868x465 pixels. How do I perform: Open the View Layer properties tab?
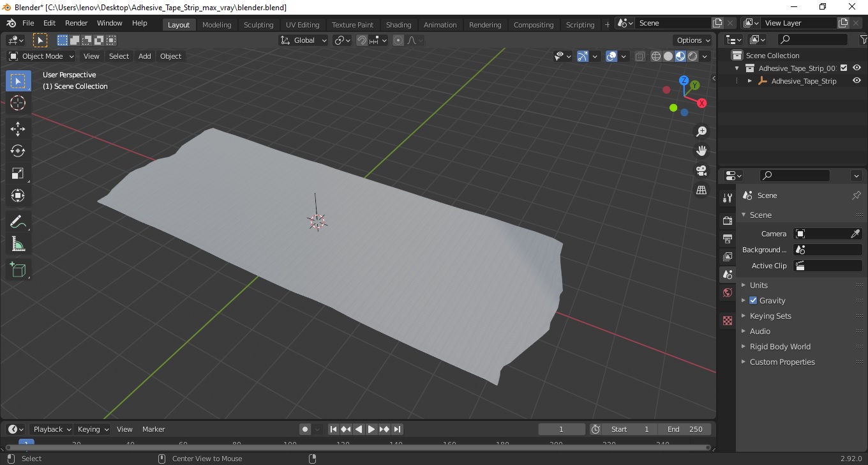pos(728,256)
